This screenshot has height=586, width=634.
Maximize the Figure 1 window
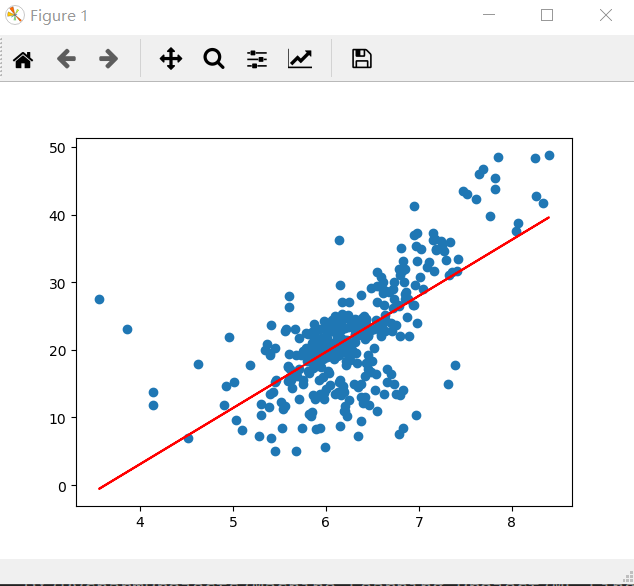pyautogui.click(x=547, y=15)
